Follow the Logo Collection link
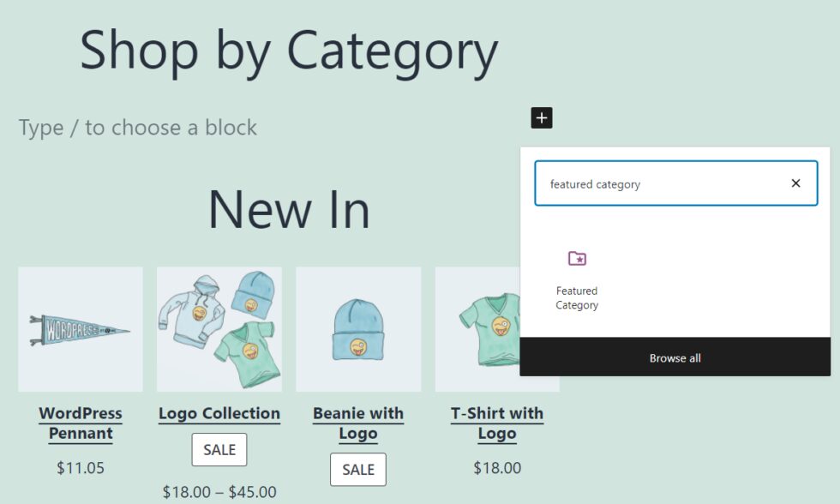This screenshot has width=840, height=504. (x=219, y=413)
